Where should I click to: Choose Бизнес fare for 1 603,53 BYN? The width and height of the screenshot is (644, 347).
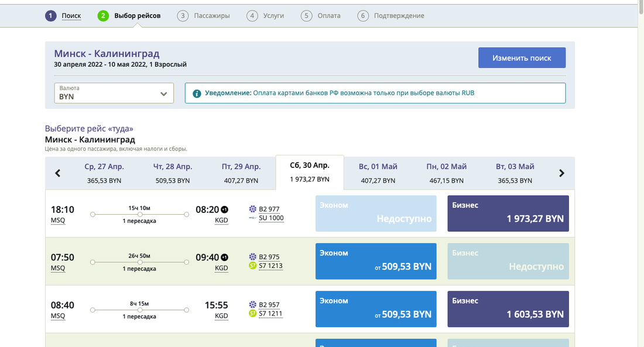pos(508,309)
